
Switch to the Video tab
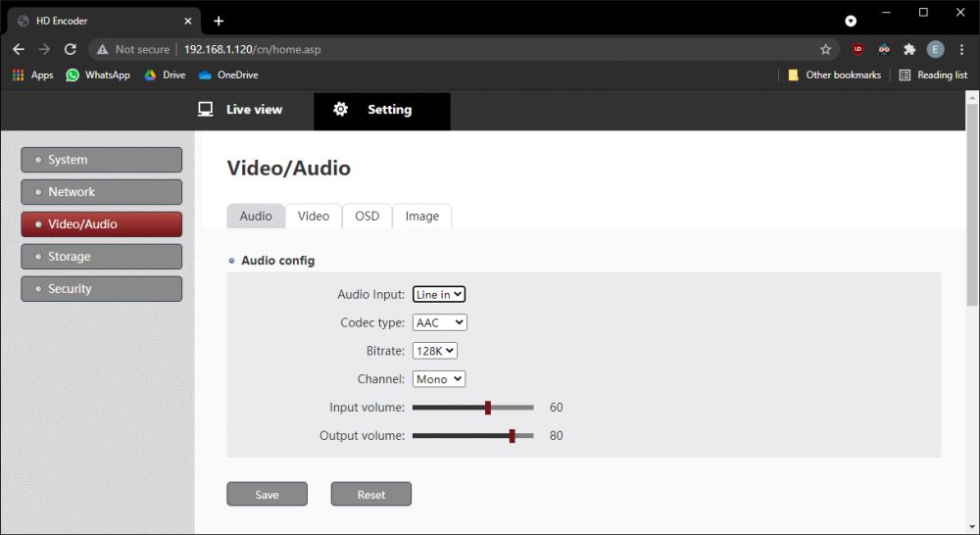click(314, 217)
